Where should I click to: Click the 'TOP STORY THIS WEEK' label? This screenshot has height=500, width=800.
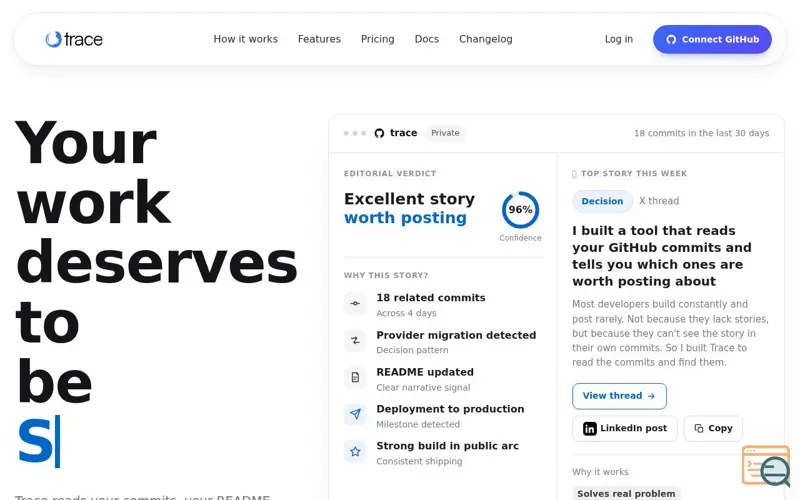(634, 173)
